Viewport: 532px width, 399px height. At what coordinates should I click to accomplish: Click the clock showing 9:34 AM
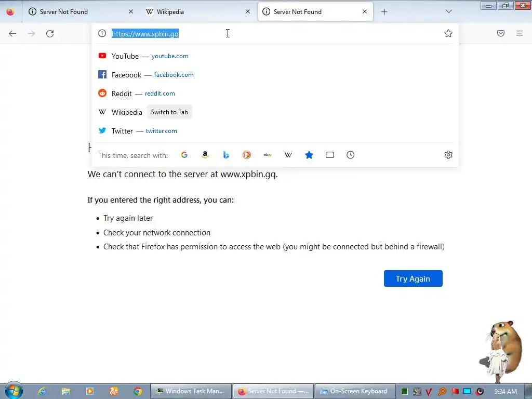[x=505, y=391]
